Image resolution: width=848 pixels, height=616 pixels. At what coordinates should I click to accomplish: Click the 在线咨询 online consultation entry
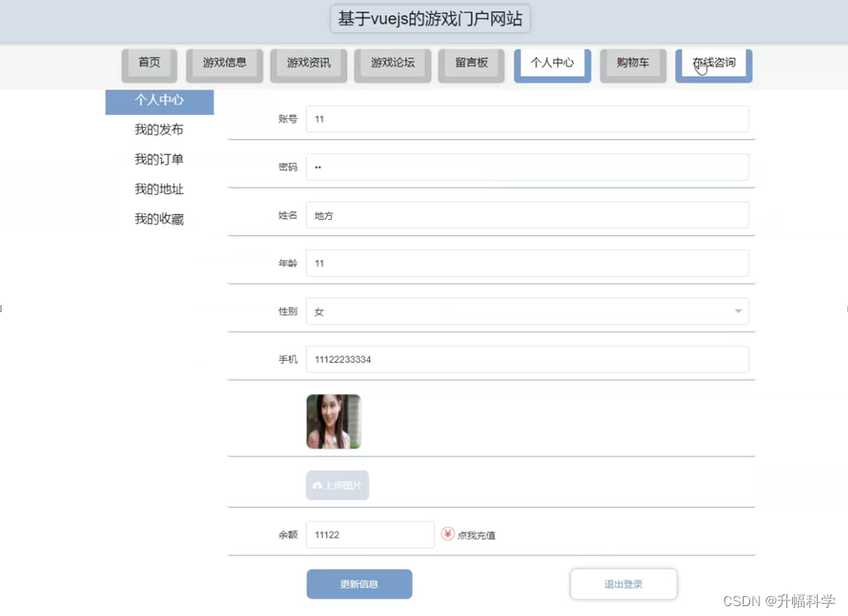(712, 62)
